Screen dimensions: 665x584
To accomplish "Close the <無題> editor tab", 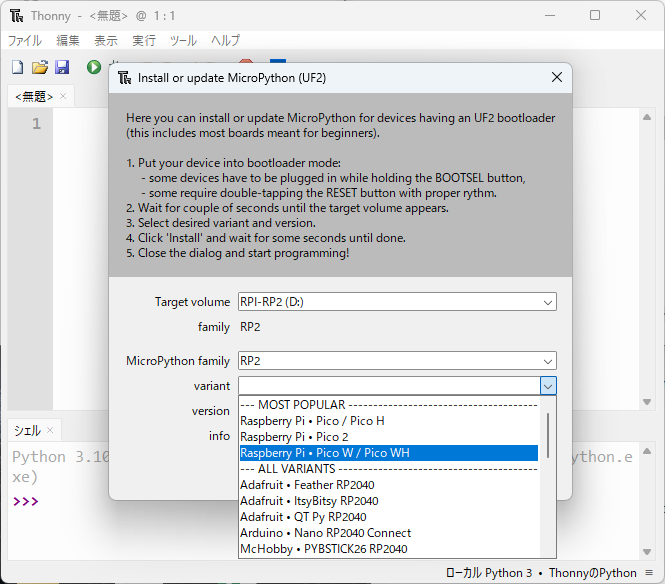I will pyautogui.click(x=63, y=96).
